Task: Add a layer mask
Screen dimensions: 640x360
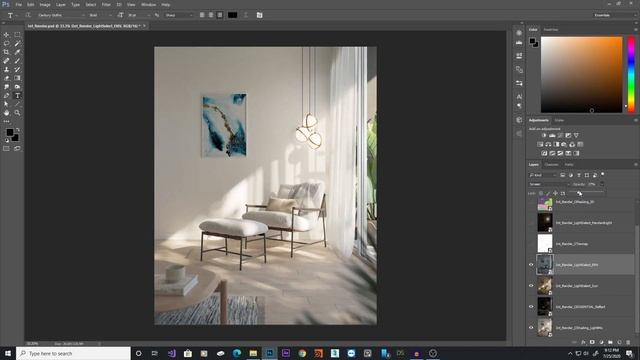Action: click(592, 342)
